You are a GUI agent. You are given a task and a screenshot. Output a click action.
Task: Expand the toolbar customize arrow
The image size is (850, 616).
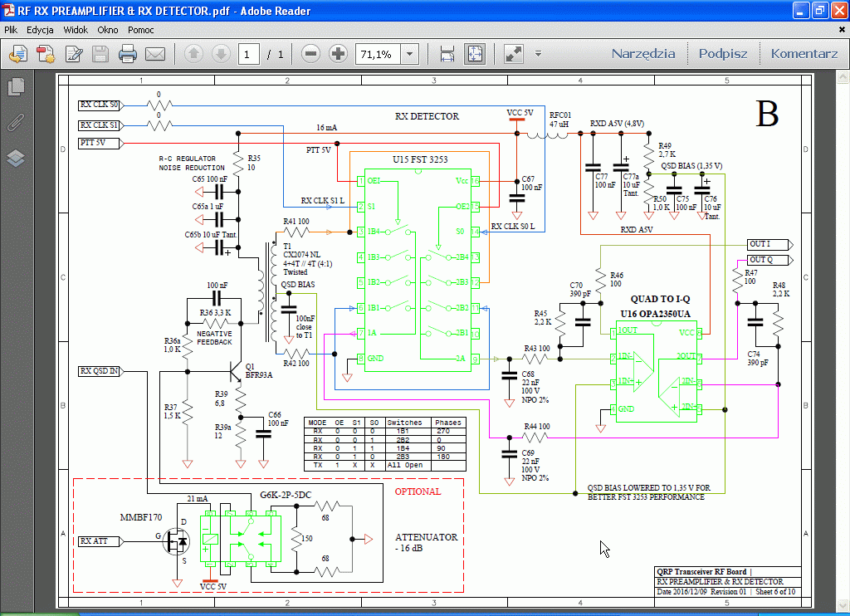(x=538, y=55)
